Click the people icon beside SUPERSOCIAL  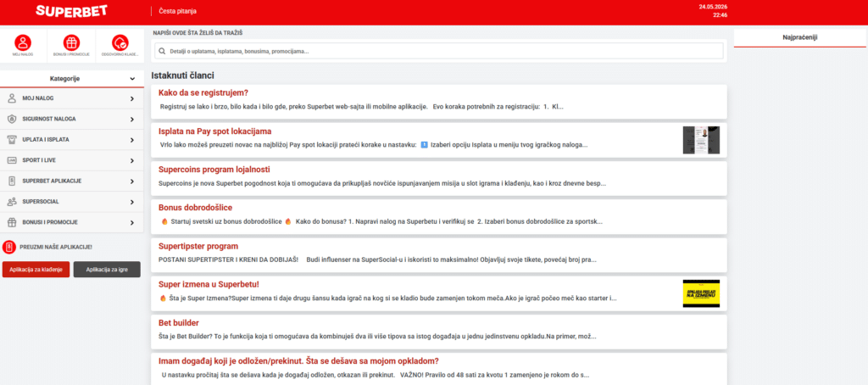[x=12, y=202]
